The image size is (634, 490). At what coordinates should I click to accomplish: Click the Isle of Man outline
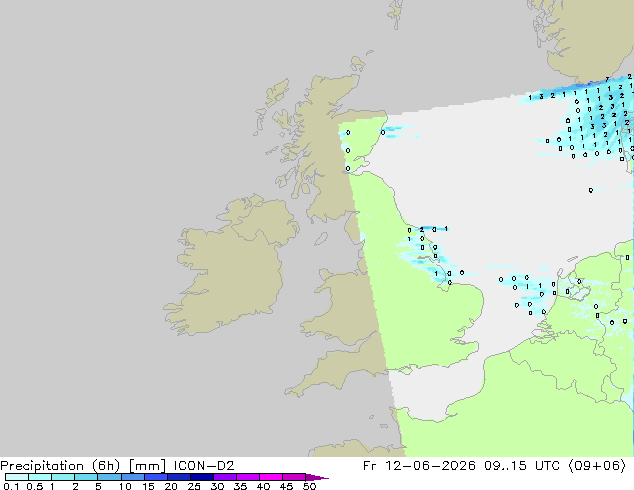coord(321,239)
